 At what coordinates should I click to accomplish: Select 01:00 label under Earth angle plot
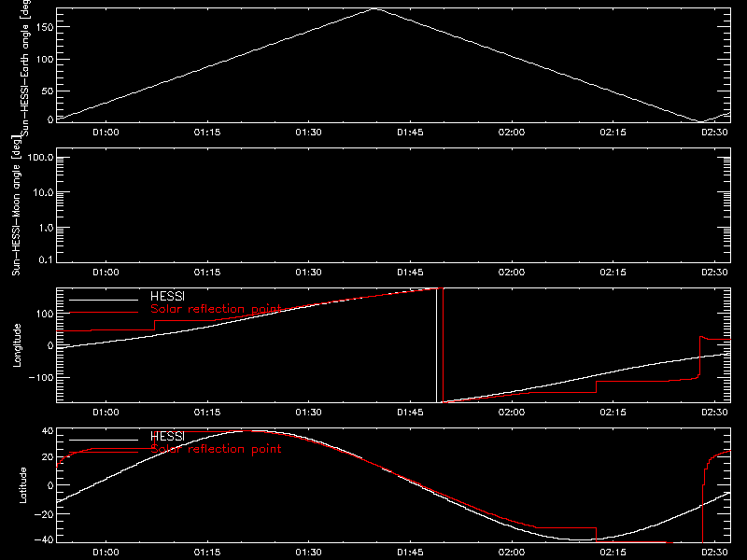106,133
